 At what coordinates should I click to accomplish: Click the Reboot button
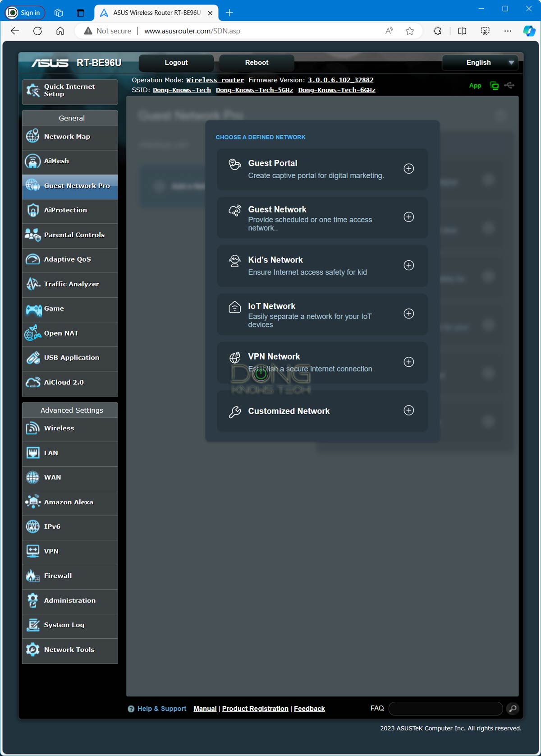tap(257, 63)
